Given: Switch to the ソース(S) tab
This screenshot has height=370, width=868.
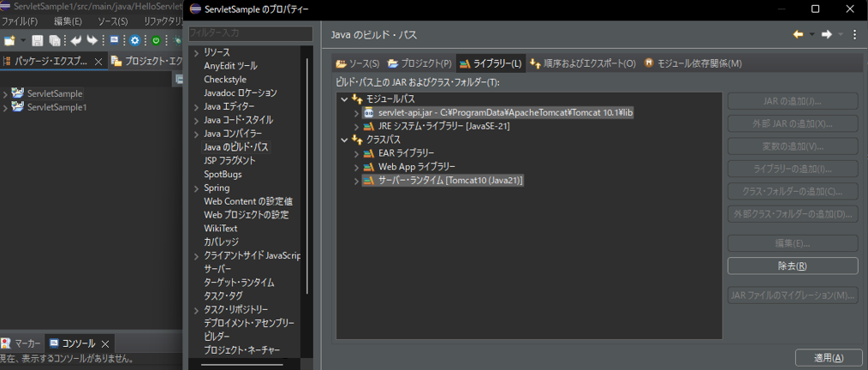Looking at the screenshot, I should (x=358, y=63).
